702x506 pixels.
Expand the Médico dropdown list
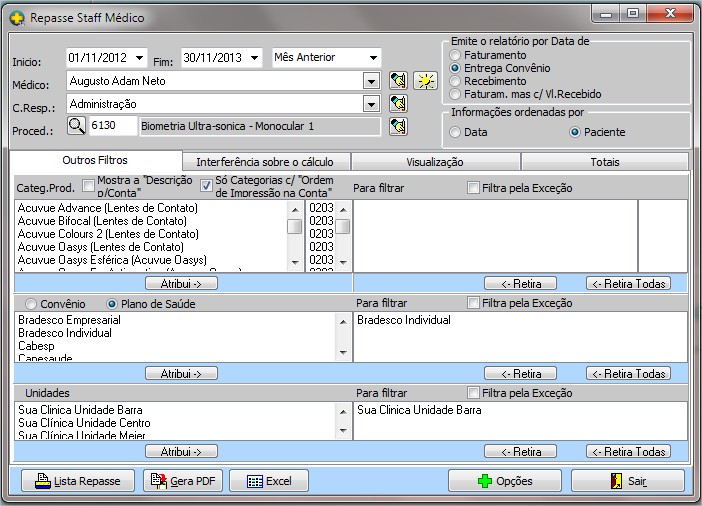click(x=370, y=81)
